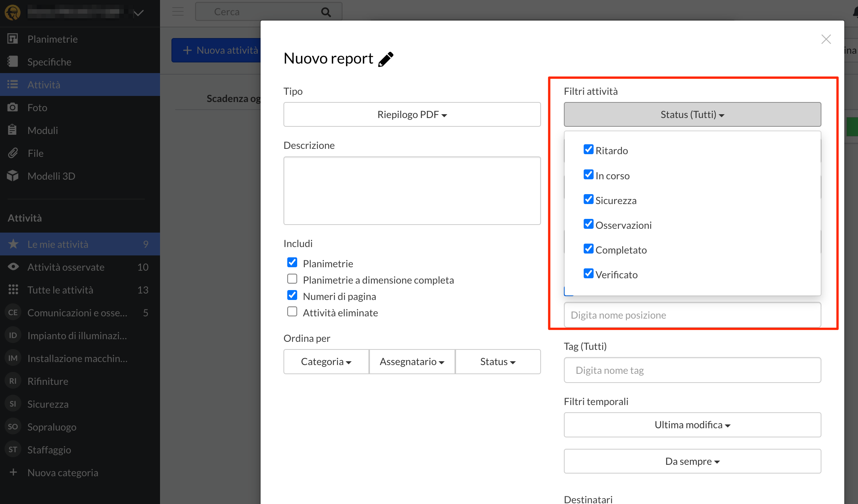The image size is (858, 504).
Task: Open the Ultima modifica dropdown
Action: click(x=692, y=425)
